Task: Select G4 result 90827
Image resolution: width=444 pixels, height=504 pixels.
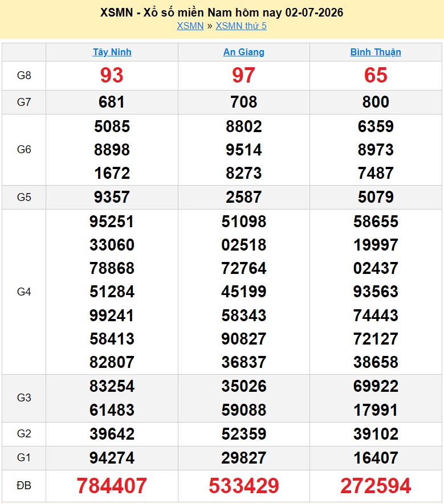Action: [244, 339]
